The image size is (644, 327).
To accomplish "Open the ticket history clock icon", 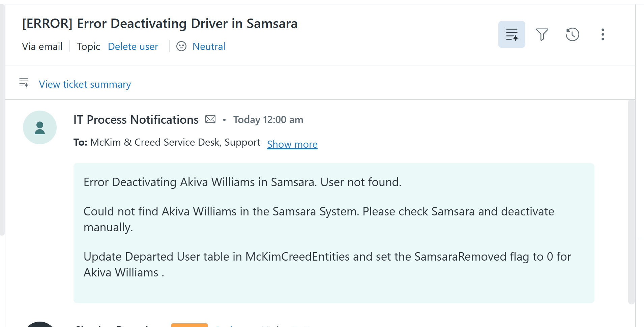I will [x=572, y=34].
